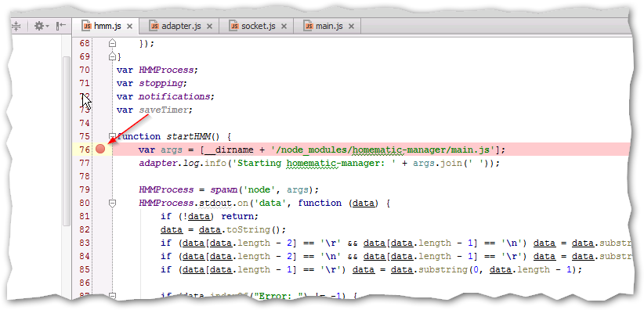Open the settings gear dropdown in the panel toolbar
Image resolution: width=644 pixels, height=310 pixels.
[42, 27]
